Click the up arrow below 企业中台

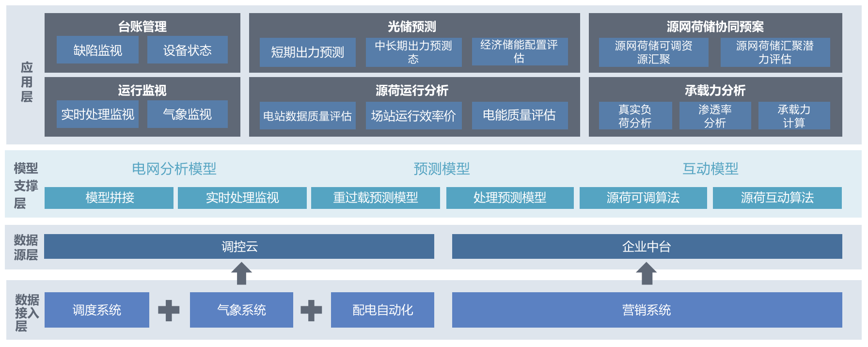pyautogui.click(x=646, y=273)
